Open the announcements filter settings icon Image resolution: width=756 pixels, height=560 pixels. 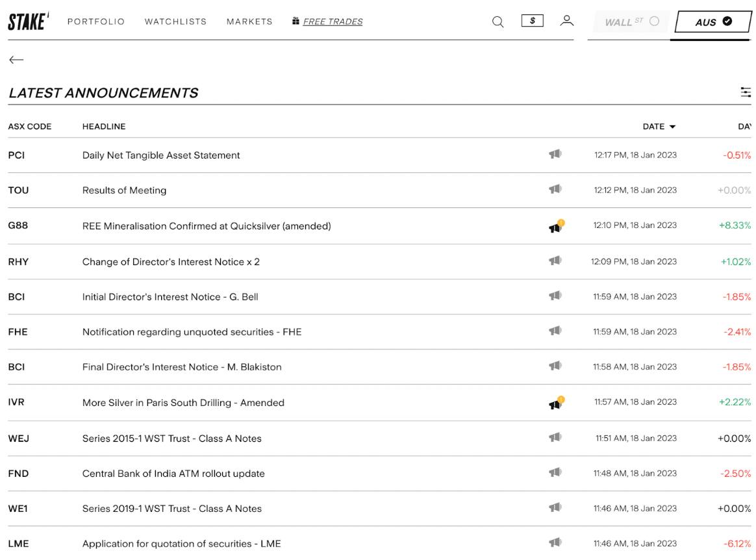click(x=746, y=92)
